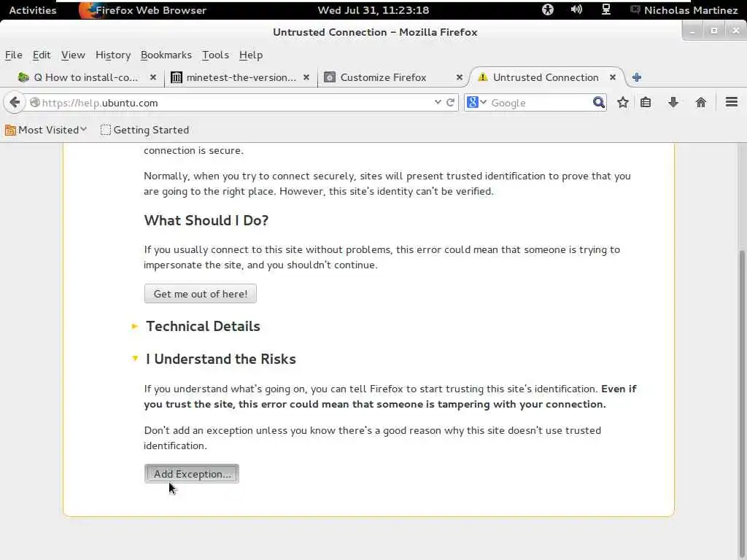Open the View menu
The height and width of the screenshot is (560, 747).
[x=73, y=55]
